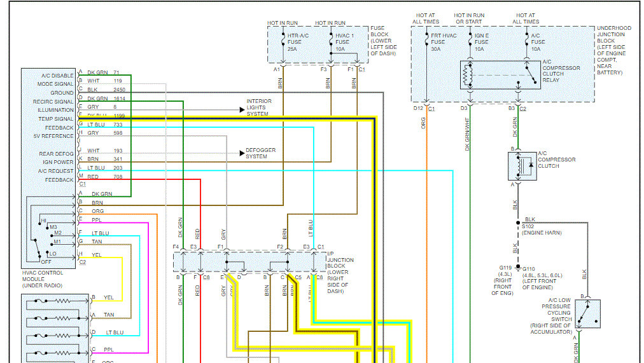Click the "D12" connector pin label
The height and width of the screenshot is (363, 644).
click(x=418, y=108)
